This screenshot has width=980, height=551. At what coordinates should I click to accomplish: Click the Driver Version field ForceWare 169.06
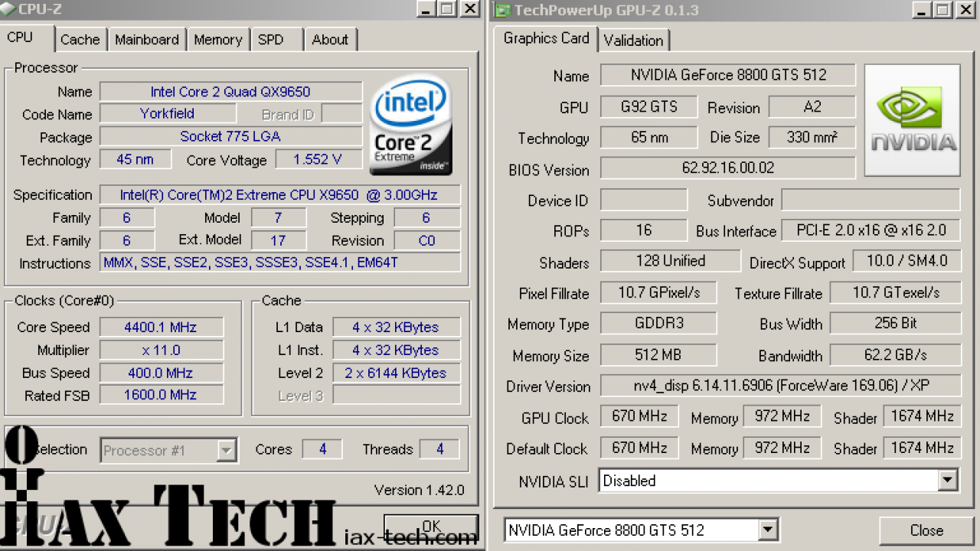point(780,386)
